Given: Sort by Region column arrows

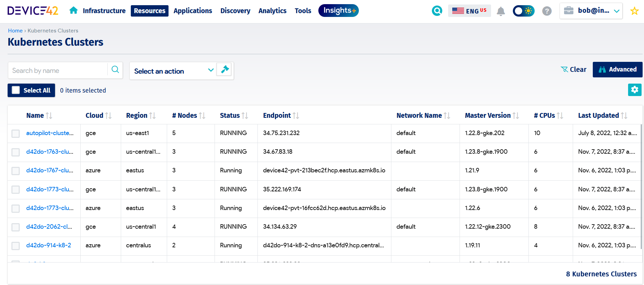Looking at the screenshot, I should [x=152, y=115].
